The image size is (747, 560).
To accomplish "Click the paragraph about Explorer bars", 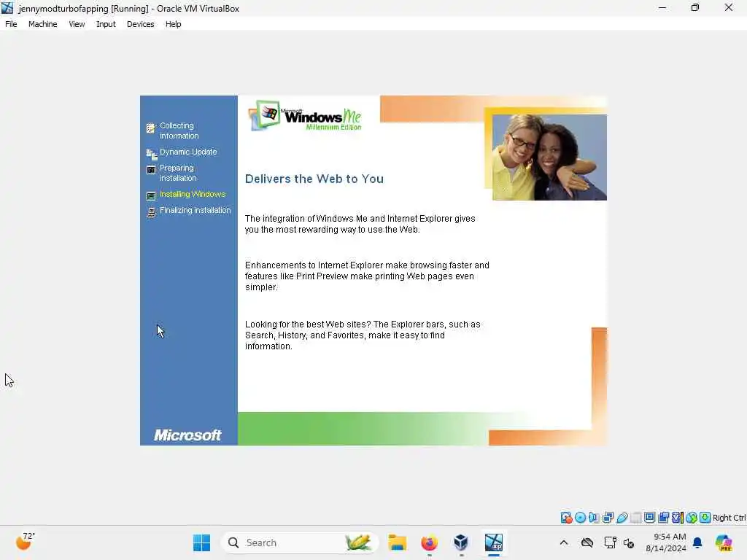I will coord(363,335).
